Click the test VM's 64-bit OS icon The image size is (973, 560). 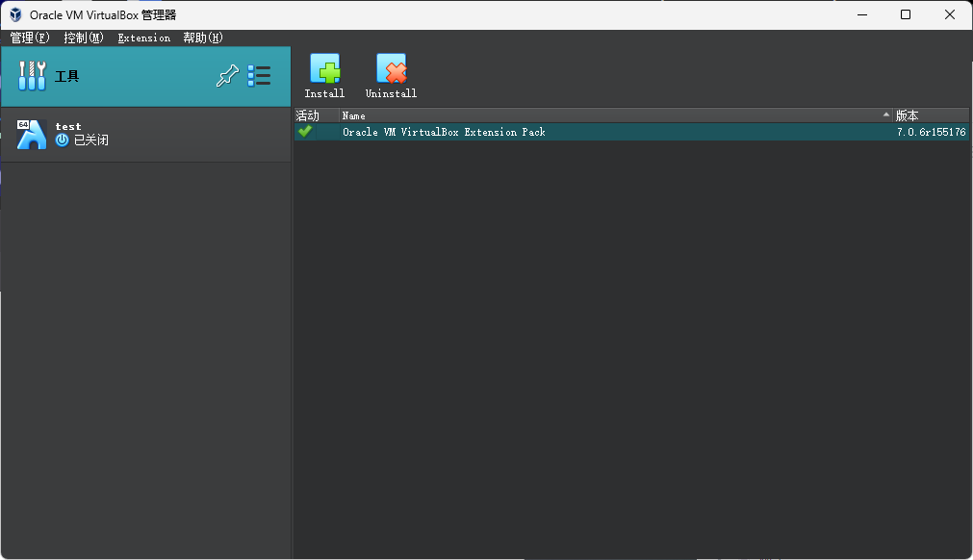click(x=31, y=134)
